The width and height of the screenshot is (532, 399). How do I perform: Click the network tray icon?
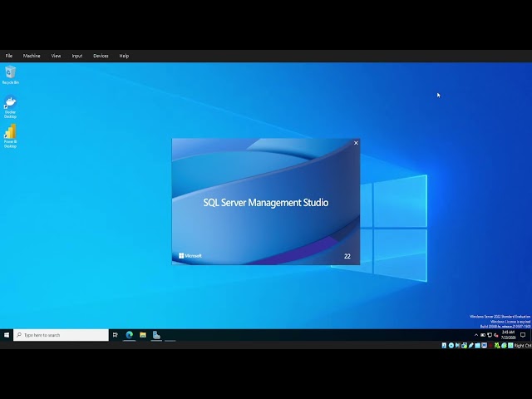point(490,335)
